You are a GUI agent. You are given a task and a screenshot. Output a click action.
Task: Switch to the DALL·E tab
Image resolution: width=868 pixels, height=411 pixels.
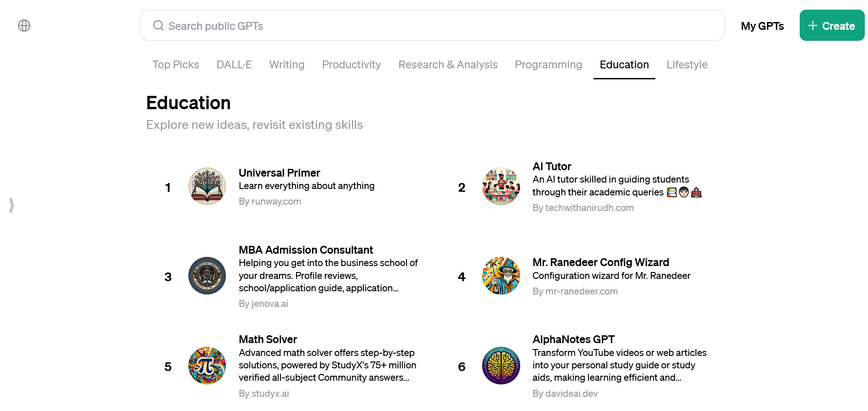(234, 65)
